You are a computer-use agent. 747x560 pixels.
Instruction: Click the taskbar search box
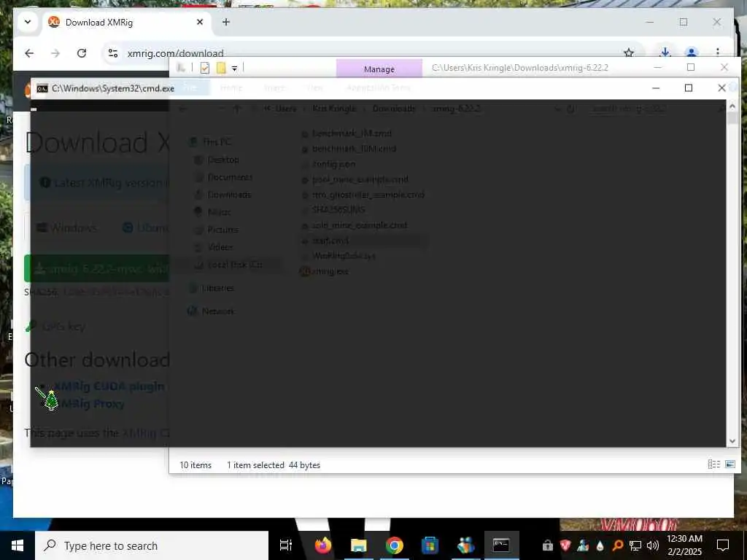pyautogui.click(x=152, y=545)
